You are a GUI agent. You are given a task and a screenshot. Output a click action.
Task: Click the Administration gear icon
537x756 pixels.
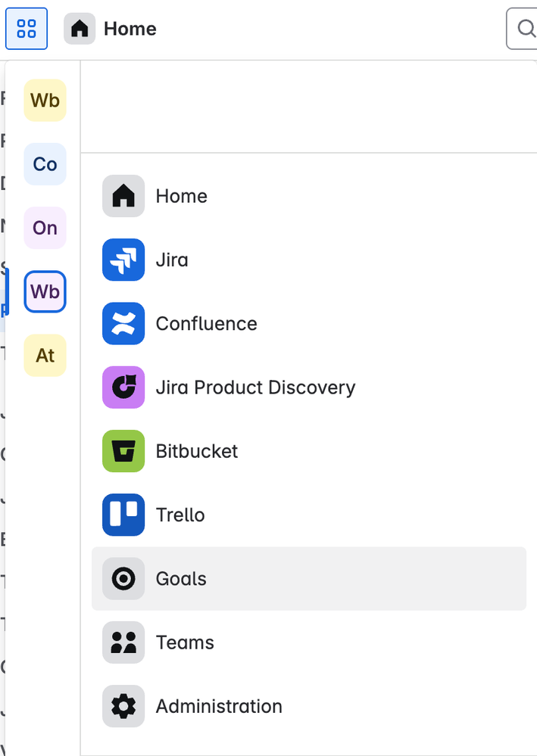pyautogui.click(x=123, y=706)
